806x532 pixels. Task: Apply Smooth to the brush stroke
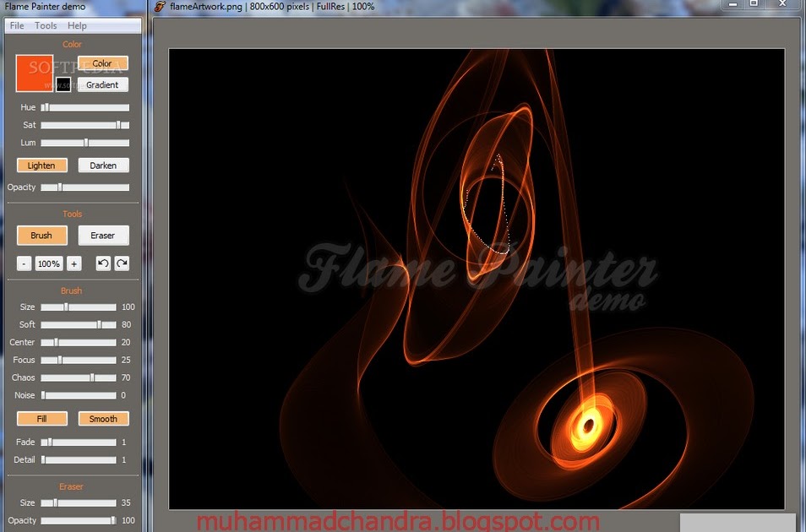103,418
